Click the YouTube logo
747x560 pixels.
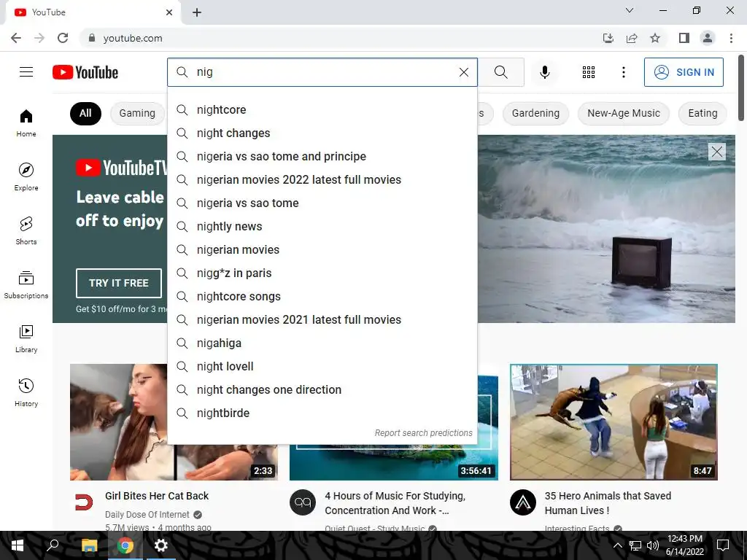[85, 72]
